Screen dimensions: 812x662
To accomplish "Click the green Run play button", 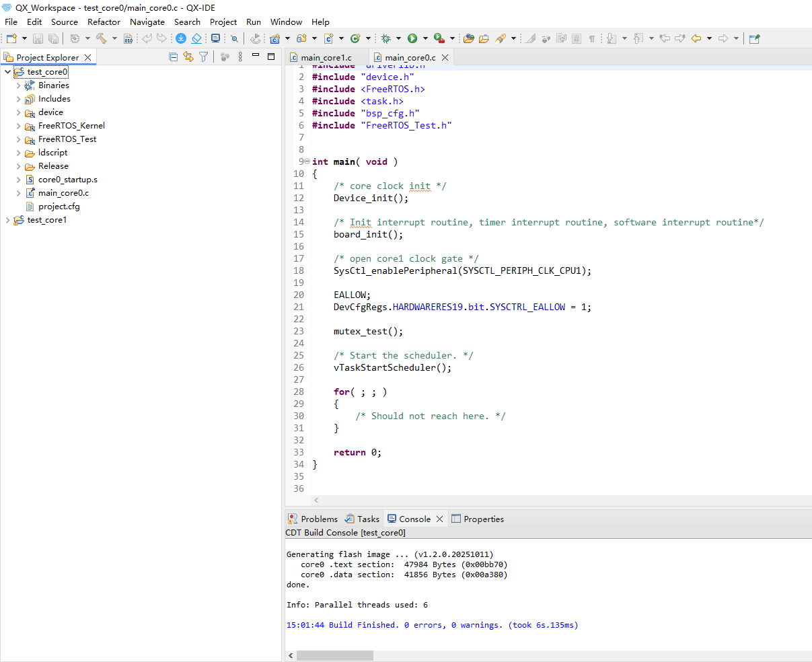I will click(x=412, y=39).
